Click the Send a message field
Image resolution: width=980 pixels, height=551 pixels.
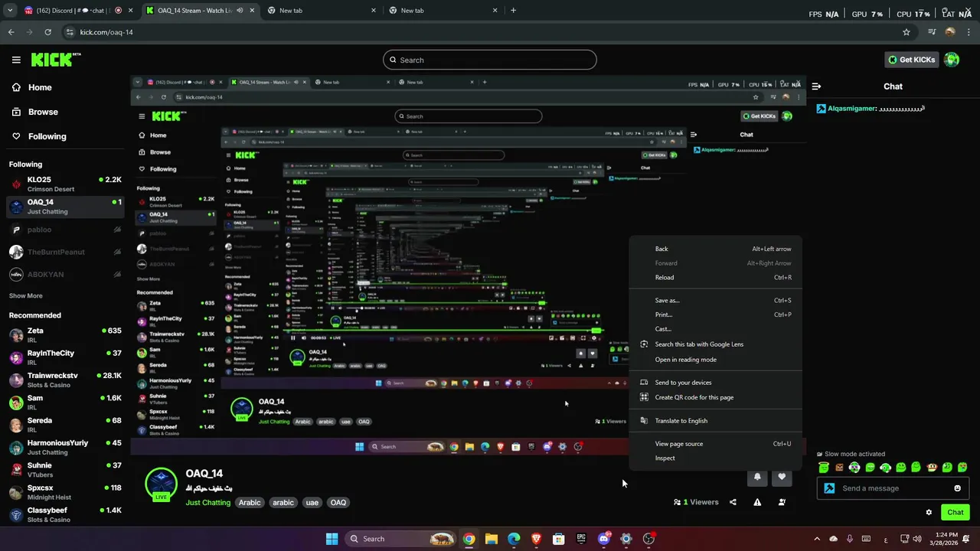(892, 488)
